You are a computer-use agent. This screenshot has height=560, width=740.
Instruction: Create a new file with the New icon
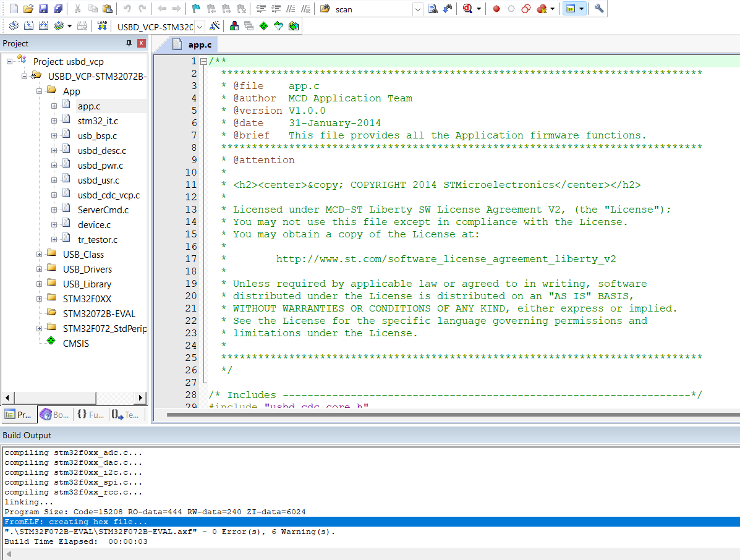click(x=14, y=9)
